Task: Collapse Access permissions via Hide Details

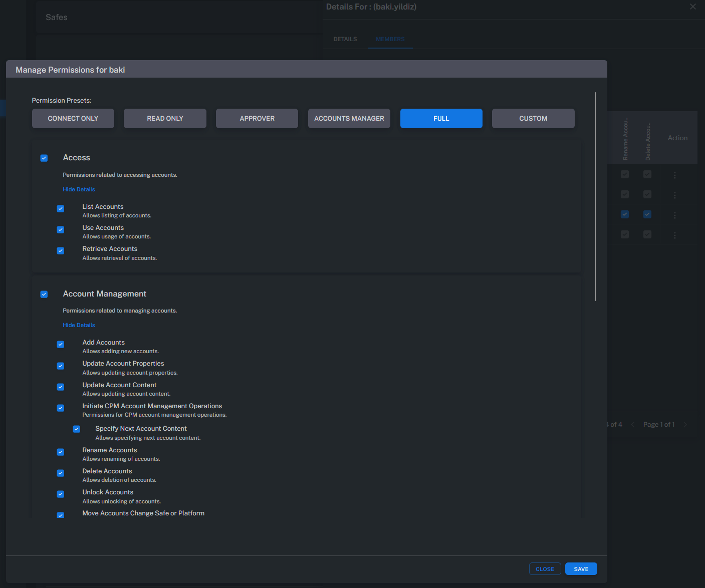Action: tap(79, 189)
